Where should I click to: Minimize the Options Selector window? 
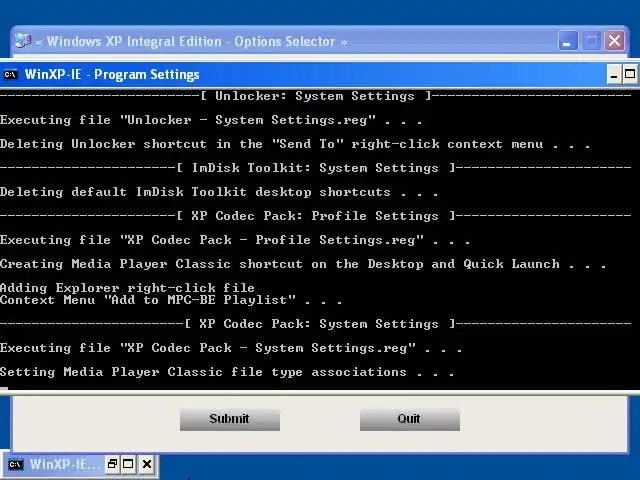tap(568, 41)
